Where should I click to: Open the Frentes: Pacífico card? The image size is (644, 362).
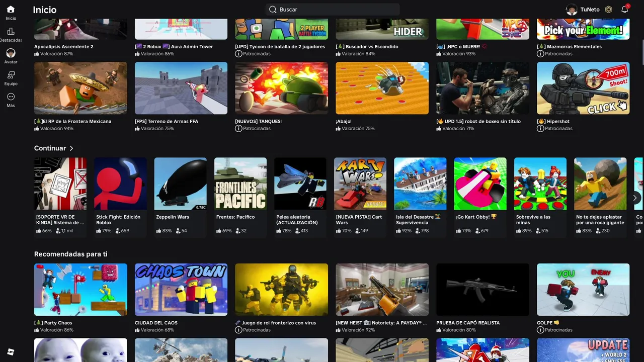pos(240,197)
